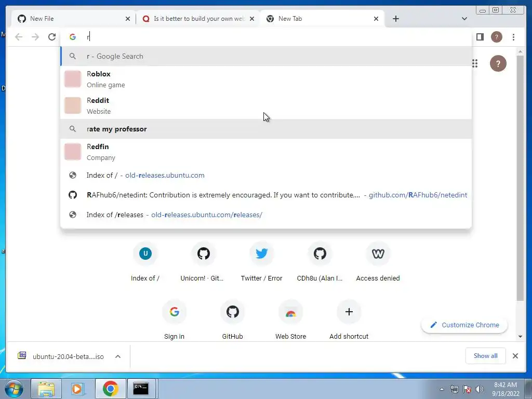Open the CDh8u GitHub shortcut

320,262
